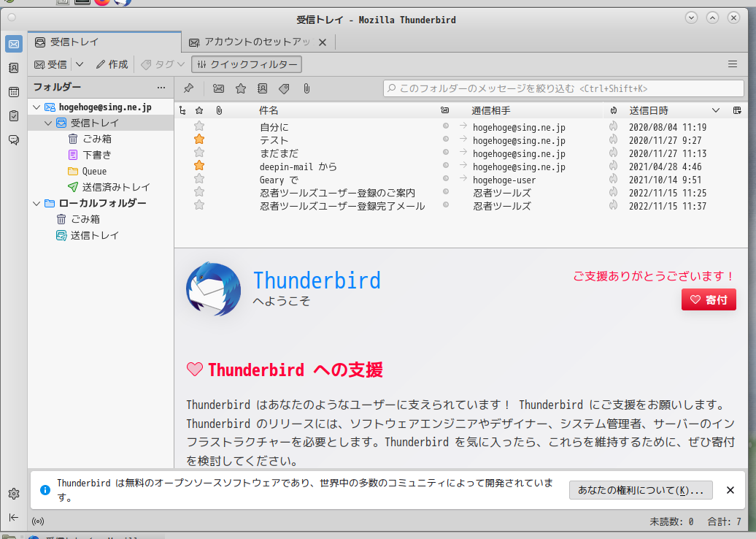Select the Geary で message subject
This screenshot has height=539, width=756.
tap(279, 180)
